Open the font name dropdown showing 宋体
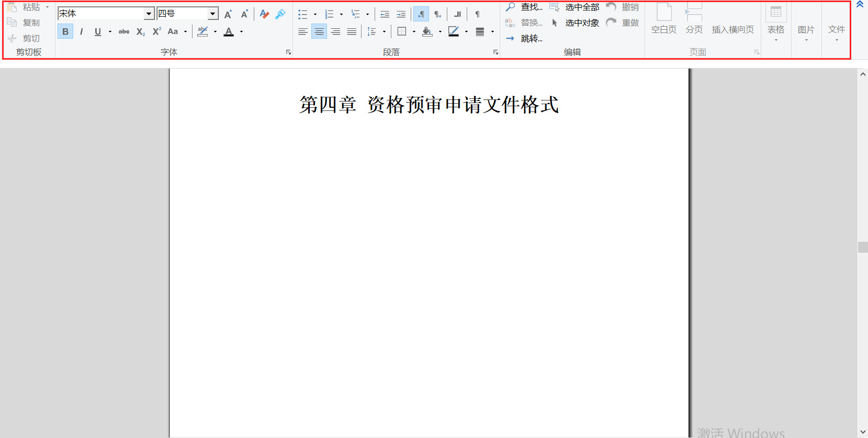Viewport: 868px width, 438px height. [x=149, y=14]
